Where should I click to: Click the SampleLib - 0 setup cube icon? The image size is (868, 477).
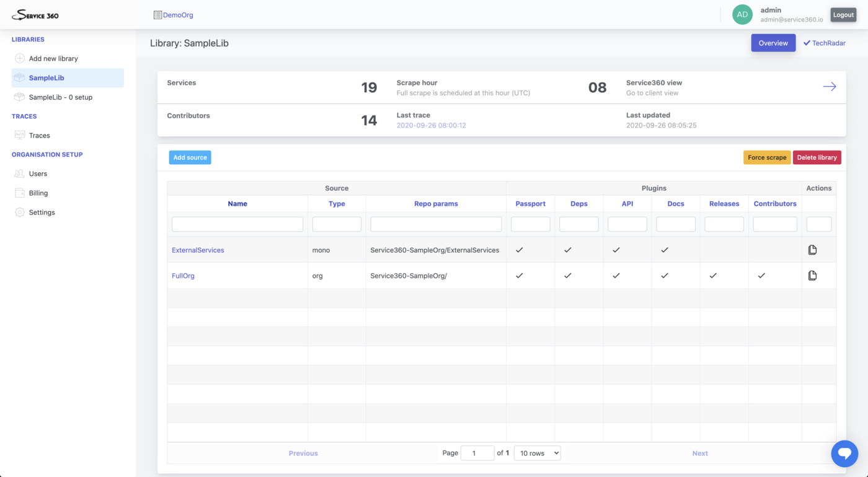click(x=20, y=97)
